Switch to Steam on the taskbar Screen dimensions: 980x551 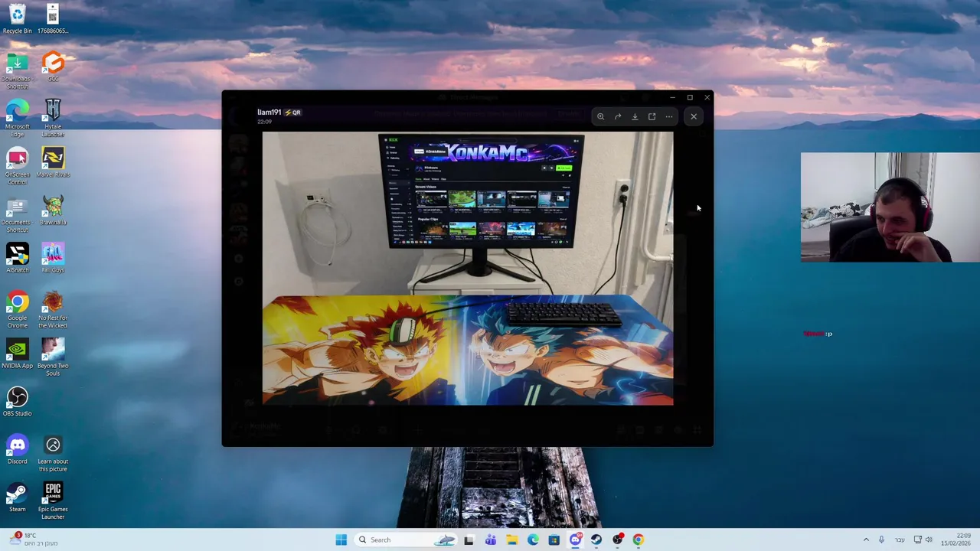596,540
